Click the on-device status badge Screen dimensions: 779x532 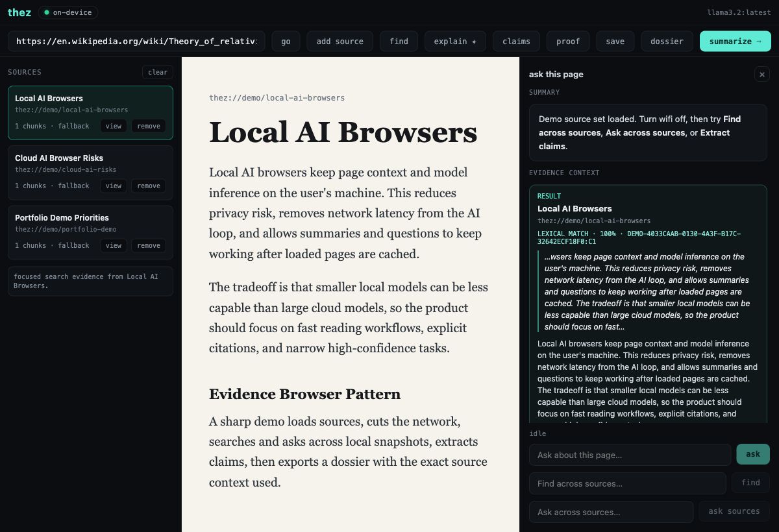[x=68, y=12]
